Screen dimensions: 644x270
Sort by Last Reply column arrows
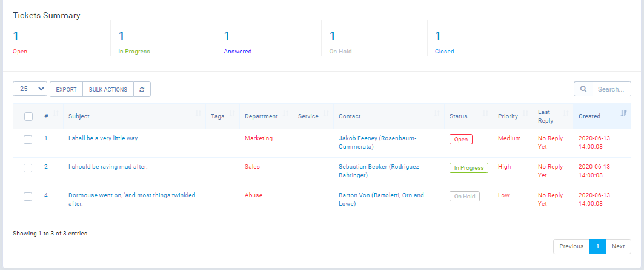pyautogui.click(x=566, y=113)
